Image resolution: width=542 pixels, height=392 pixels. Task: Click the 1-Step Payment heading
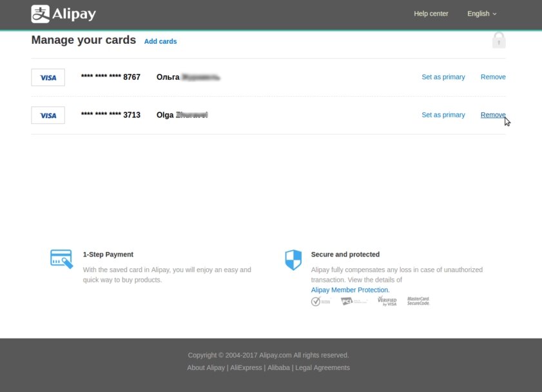tap(108, 255)
